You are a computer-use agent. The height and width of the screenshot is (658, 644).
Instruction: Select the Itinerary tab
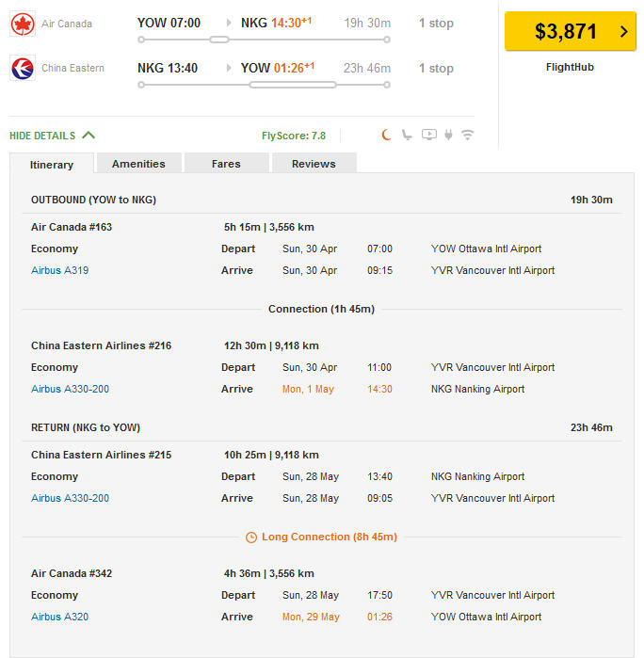pyautogui.click(x=52, y=165)
